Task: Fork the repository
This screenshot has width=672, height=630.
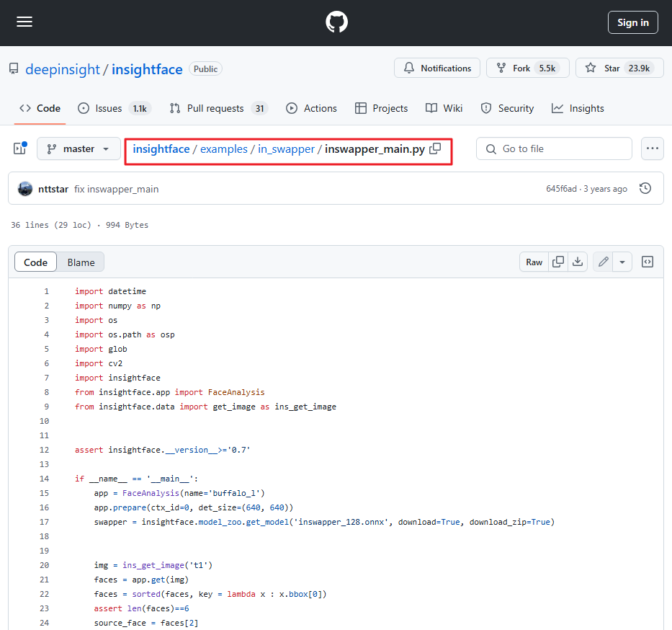Action: [527, 68]
